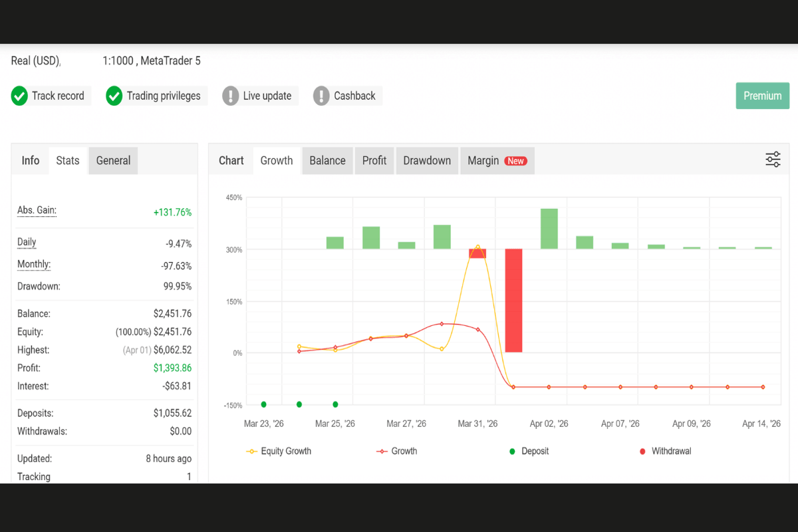Click the Live update label
The width and height of the screenshot is (798, 532).
pos(267,96)
